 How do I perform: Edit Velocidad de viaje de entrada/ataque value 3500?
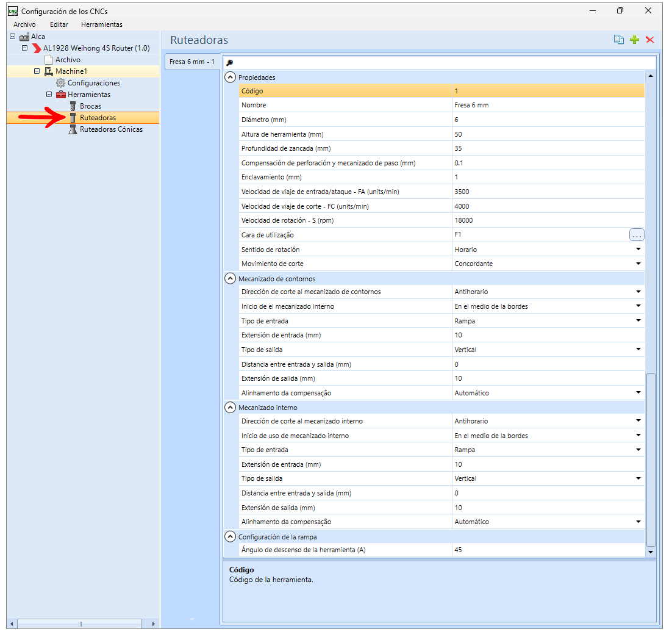pos(548,192)
